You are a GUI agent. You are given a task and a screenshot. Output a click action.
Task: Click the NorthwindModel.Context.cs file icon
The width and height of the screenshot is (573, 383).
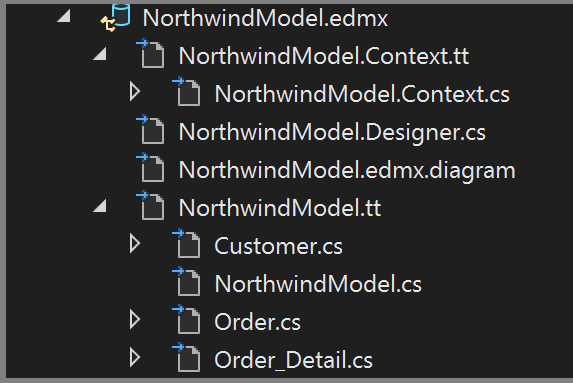tap(186, 92)
